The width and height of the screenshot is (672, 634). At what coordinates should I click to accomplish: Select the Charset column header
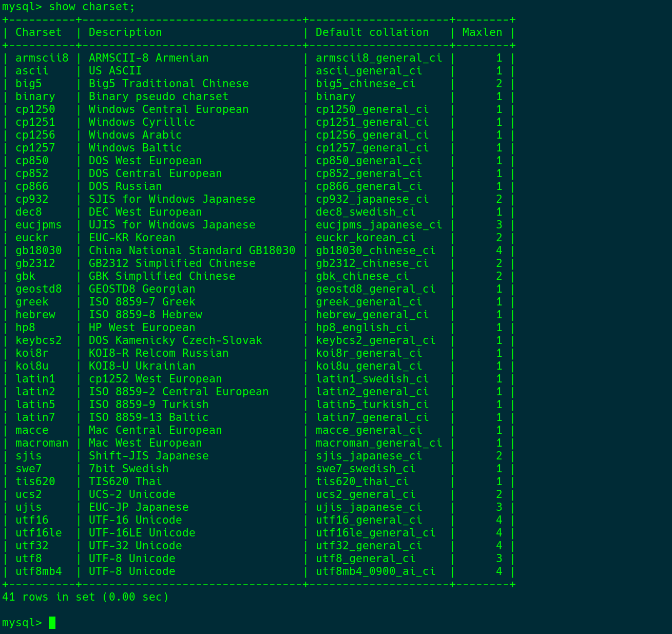38,32
